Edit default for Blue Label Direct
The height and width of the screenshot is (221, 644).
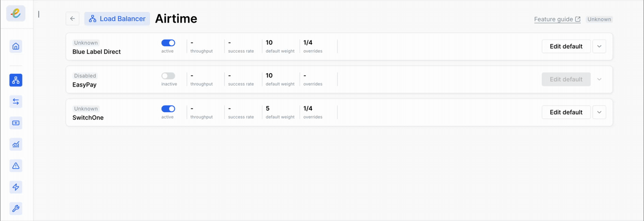(566, 46)
